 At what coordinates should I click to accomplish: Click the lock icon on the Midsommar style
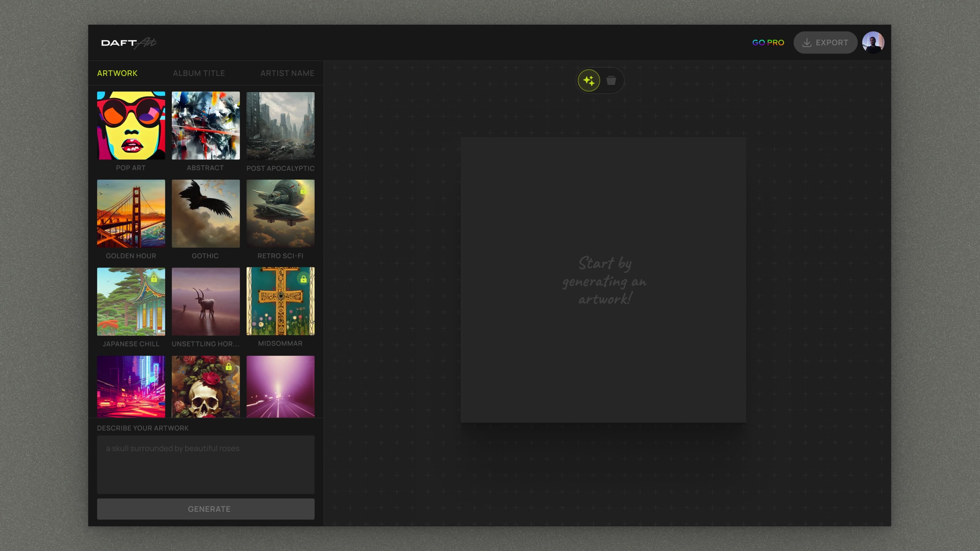(x=303, y=279)
